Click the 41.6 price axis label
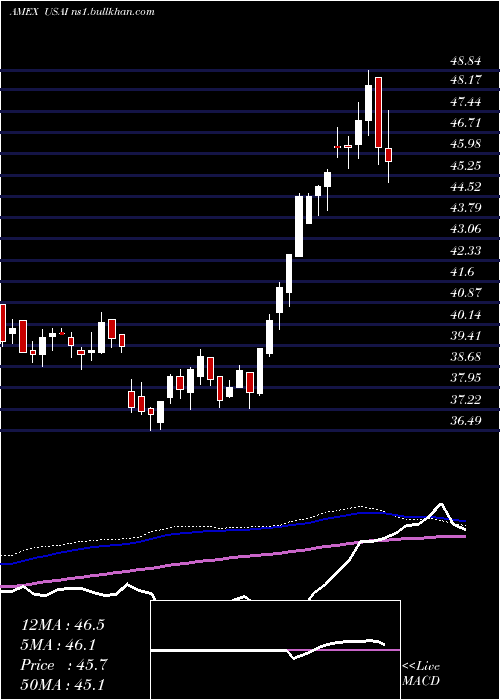The height and width of the screenshot is (700, 500). coord(462,272)
